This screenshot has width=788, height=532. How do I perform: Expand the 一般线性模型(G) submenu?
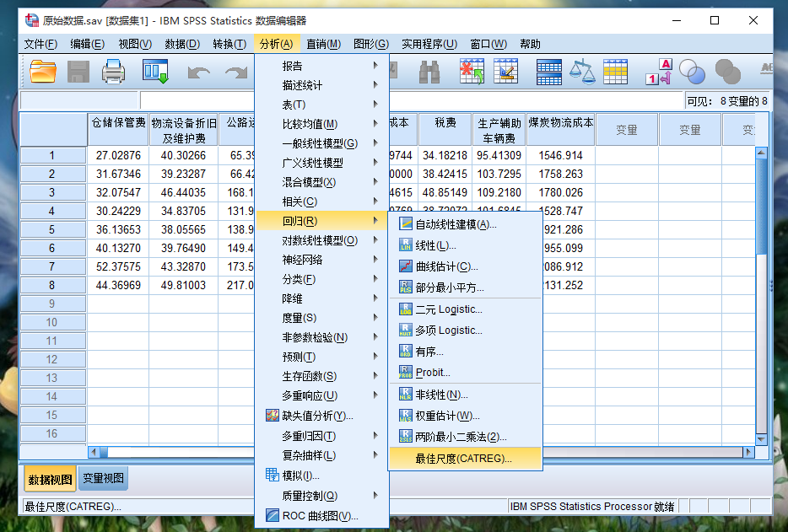(x=321, y=143)
